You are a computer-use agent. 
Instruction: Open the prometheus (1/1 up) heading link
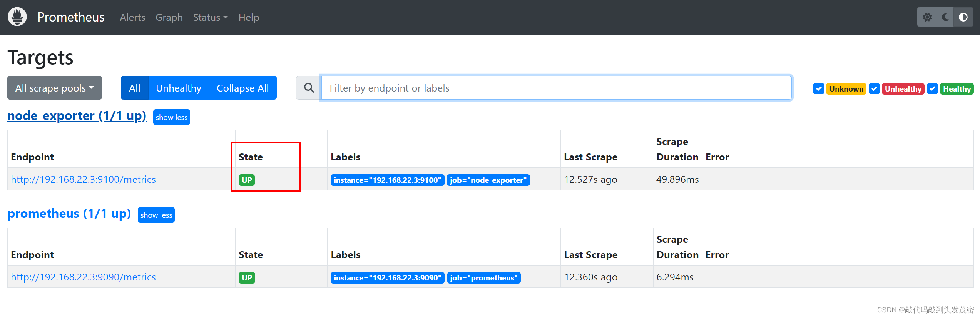[69, 214]
